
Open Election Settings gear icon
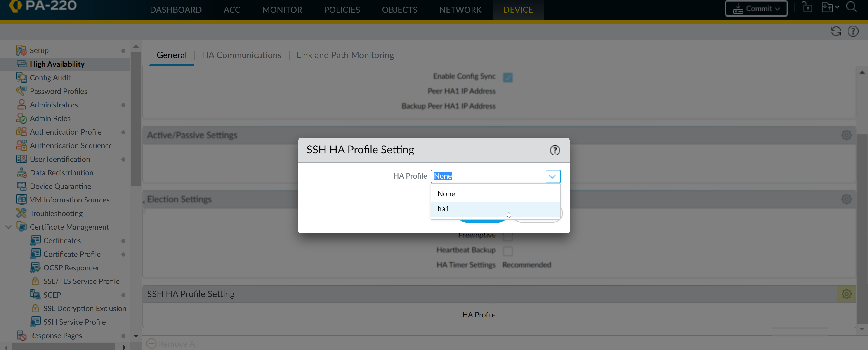tap(846, 199)
